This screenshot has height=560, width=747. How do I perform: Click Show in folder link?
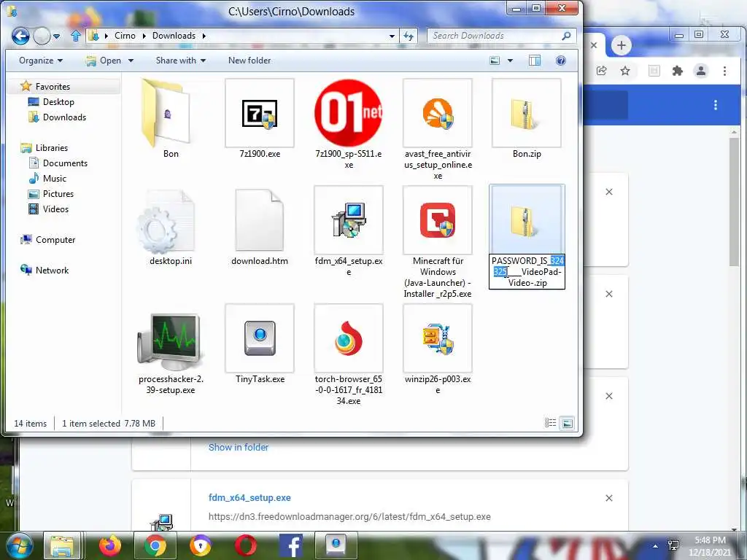click(239, 447)
